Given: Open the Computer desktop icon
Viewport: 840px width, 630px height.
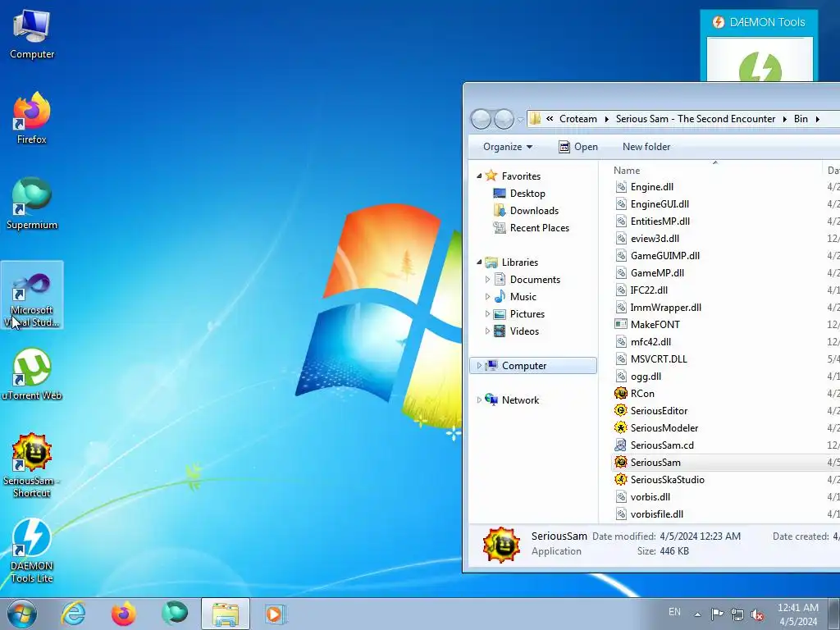Looking at the screenshot, I should [x=32, y=34].
